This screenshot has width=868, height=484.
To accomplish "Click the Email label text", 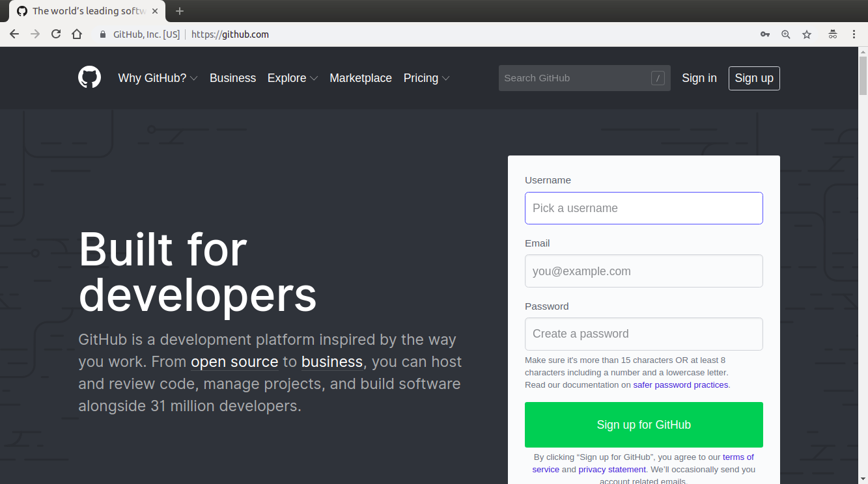I will (x=537, y=243).
